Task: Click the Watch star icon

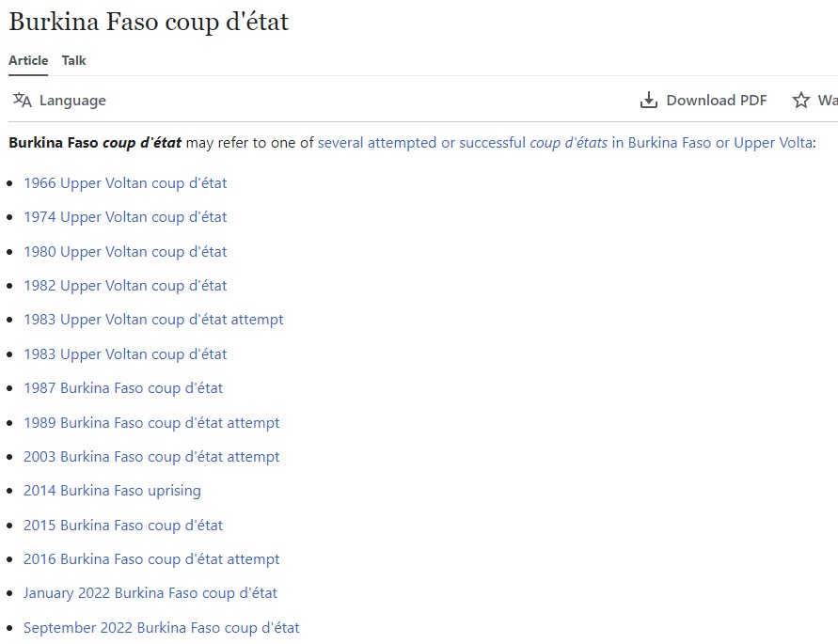Action: tap(800, 101)
